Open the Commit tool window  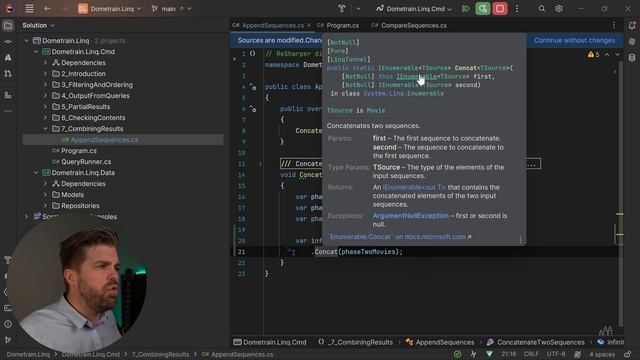(x=8, y=42)
